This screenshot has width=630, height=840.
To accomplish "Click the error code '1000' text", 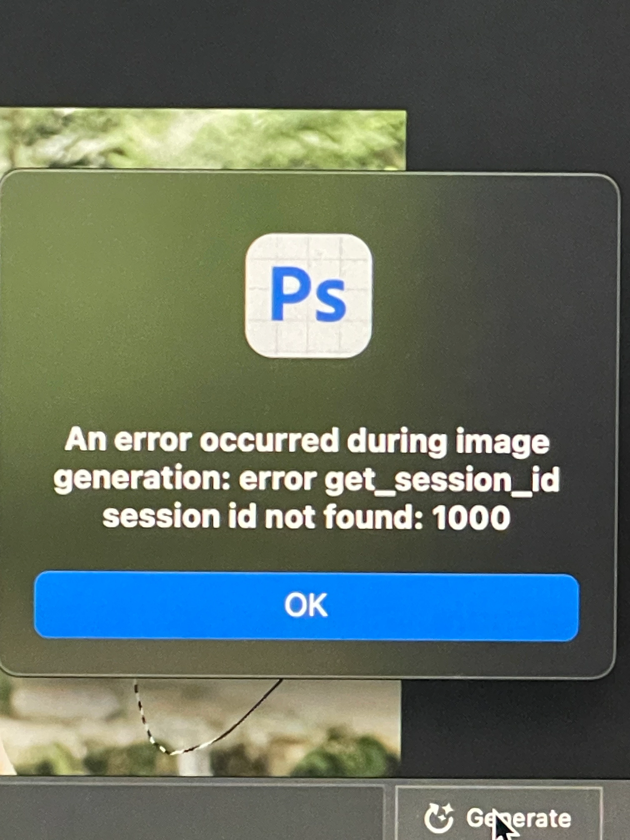I will (x=471, y=517).
